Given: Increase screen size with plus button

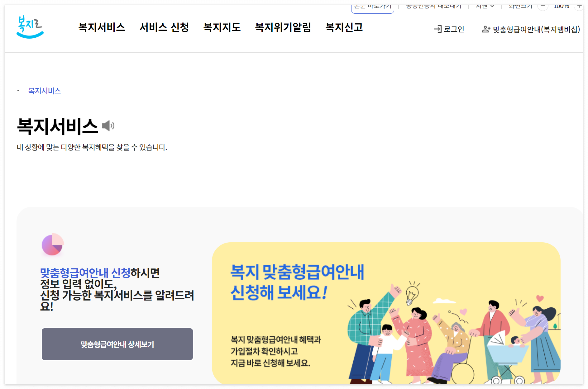Looking at the screenshot, I should [x=579, y=6].
